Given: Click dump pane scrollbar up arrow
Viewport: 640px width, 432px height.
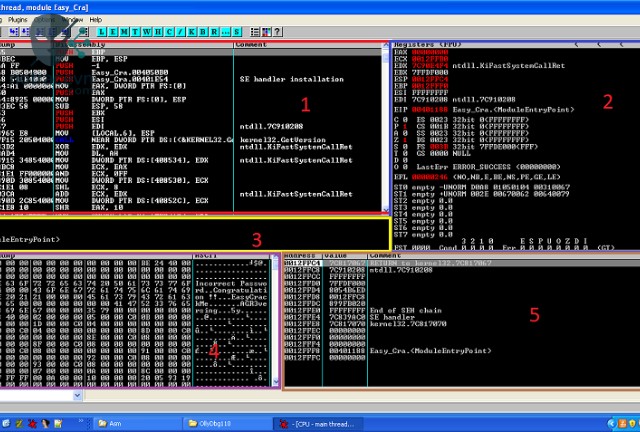Looking at the screenshot, I should (x=276, y=257).
